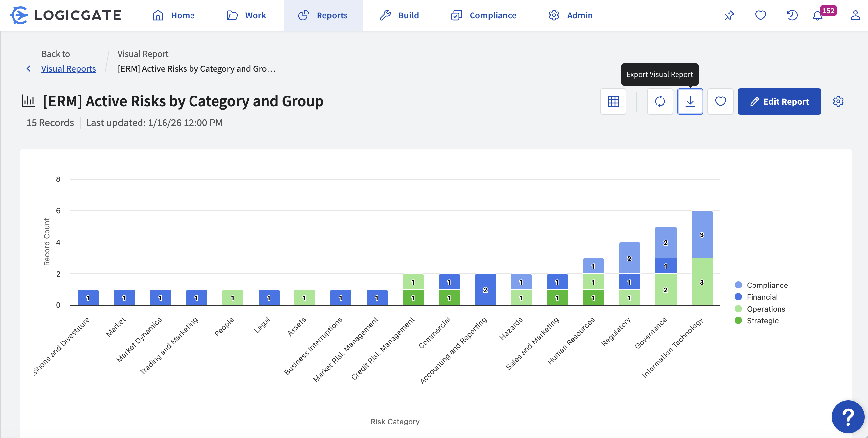Go to the Reports menu
The width and height of the screenshot is (868, 438).
(x=323, y=15)
